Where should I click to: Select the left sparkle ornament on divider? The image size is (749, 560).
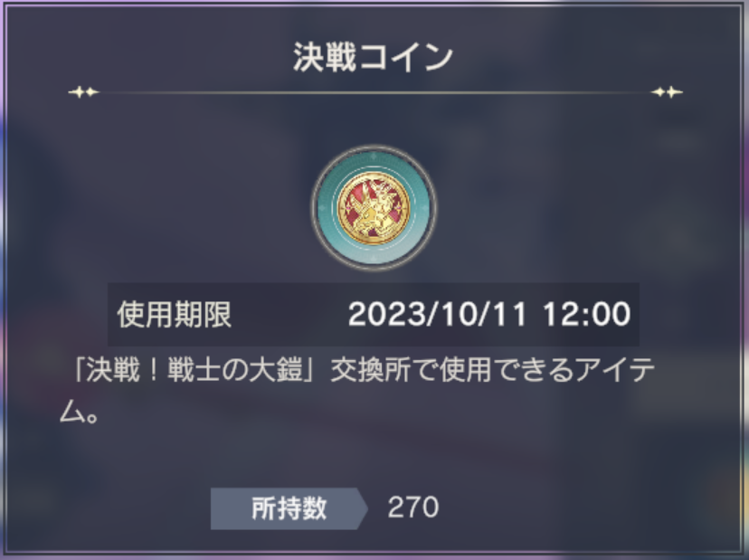[x=83, y=91]
